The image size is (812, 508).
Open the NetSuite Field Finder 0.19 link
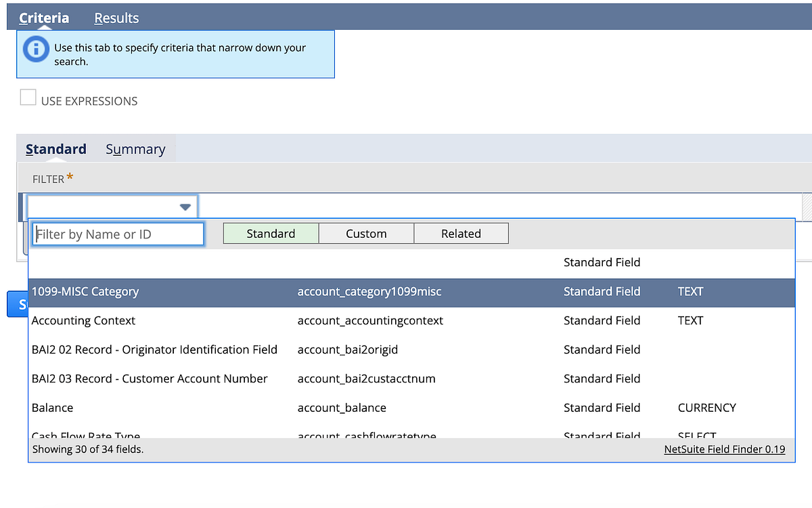coord(724,449)
